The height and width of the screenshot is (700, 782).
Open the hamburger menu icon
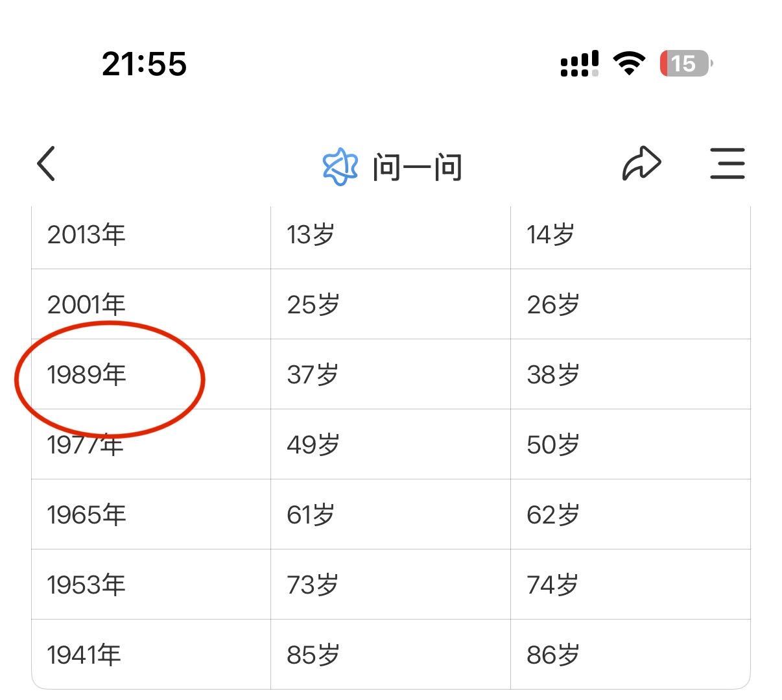pos(727,163)
